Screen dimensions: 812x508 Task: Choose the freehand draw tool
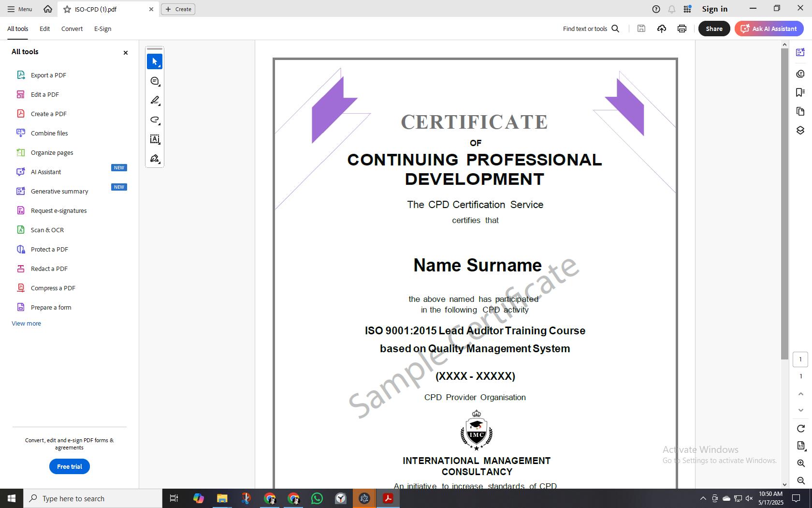155,120
